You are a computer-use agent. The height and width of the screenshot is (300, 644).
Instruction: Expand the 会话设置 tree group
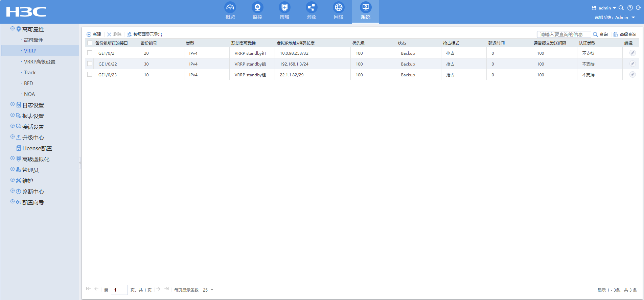click(13, 126)
